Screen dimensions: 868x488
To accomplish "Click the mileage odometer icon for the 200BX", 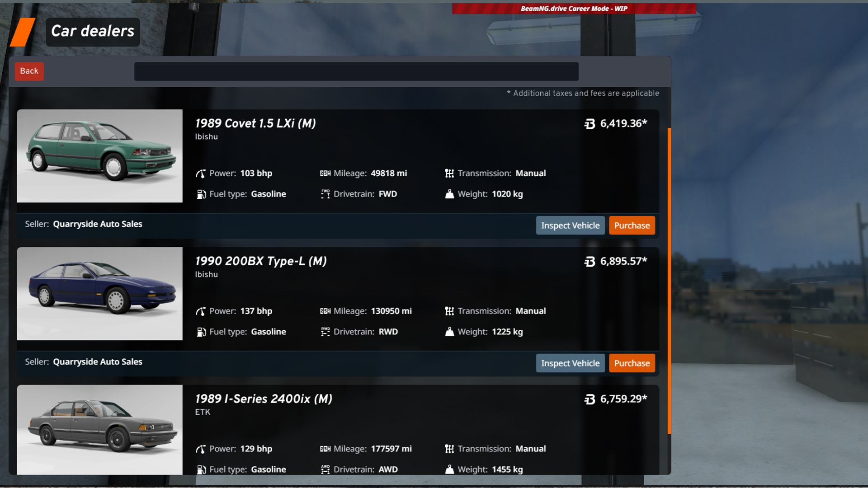I will pos(325,311).
